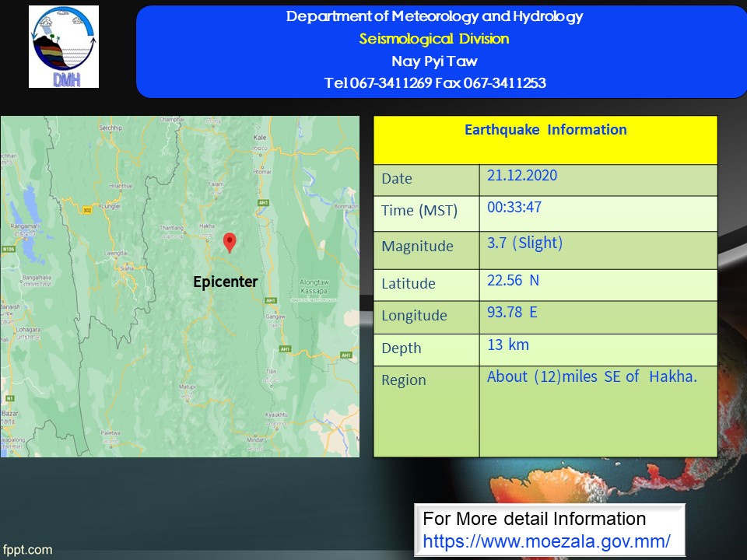747x560 pixels.
Task: Select the "Region" label cell
Action: pyautogui.click(x=426, y=411)
